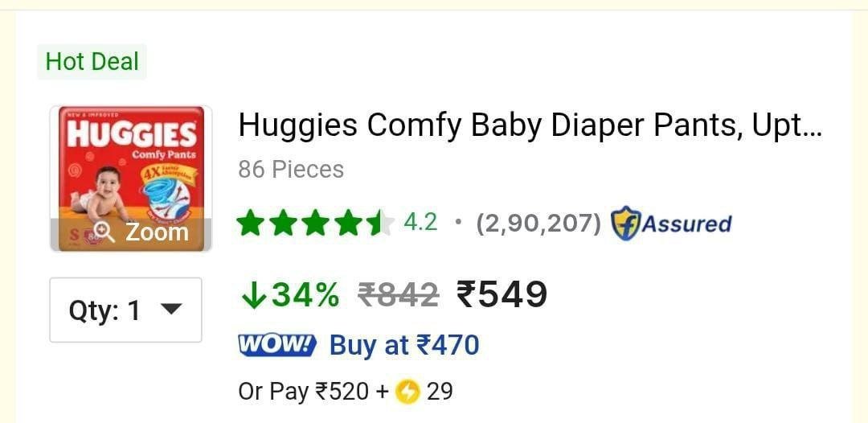Click the green discount down arrow icon
This screenshot has width=868, height=423.
coord(253,295)
